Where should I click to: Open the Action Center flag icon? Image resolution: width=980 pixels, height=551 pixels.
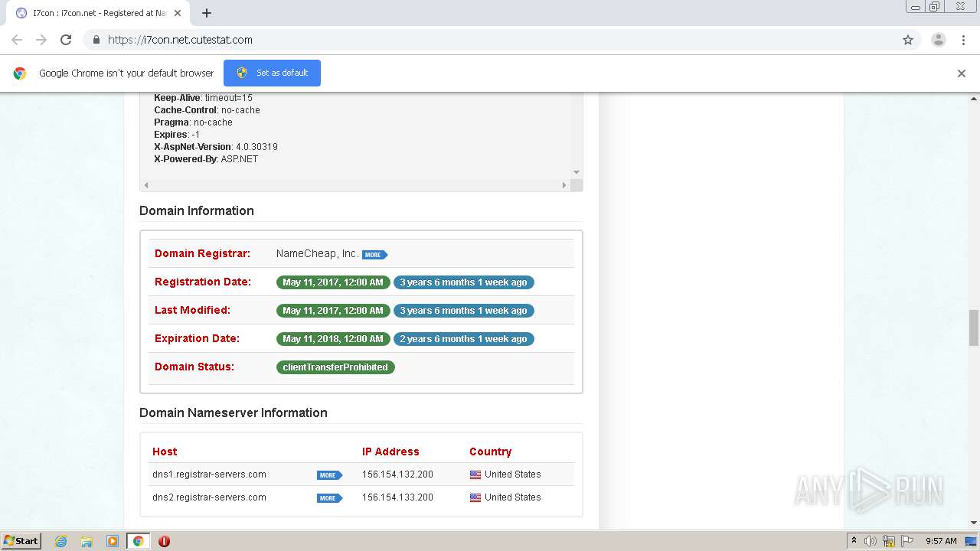(907, 541)
